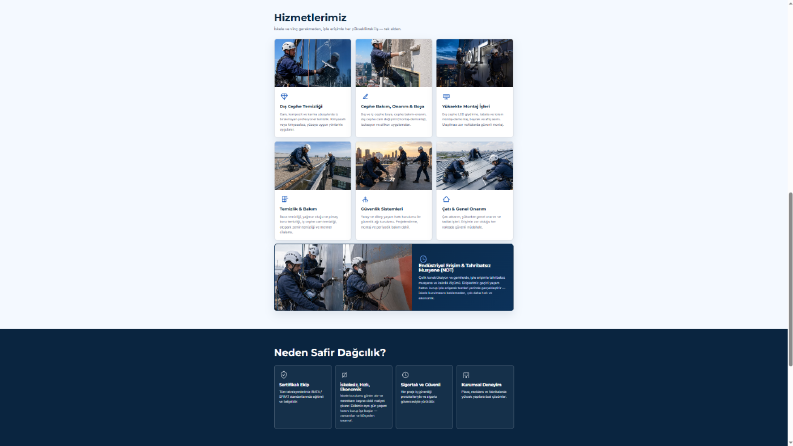Select the Cephe Bakım, Onarım & Boya title

click(392, 107)
